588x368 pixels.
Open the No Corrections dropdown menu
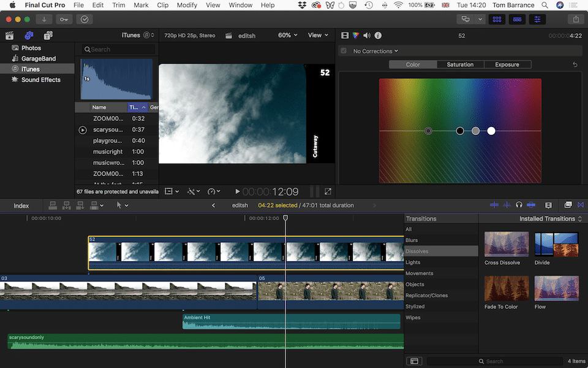click(x=375, y=51)
